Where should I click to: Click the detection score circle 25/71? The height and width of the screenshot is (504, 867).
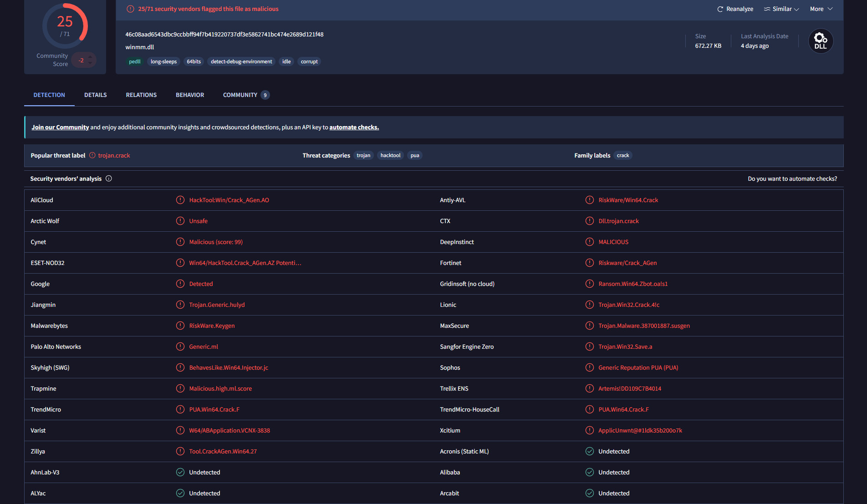tap(65, 26)
